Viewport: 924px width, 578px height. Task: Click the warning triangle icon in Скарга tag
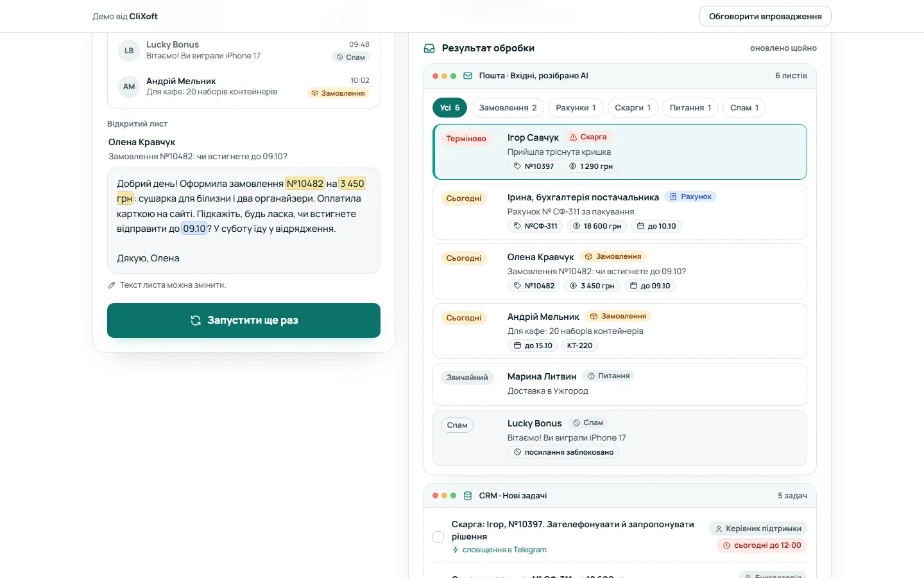(574, 137)
